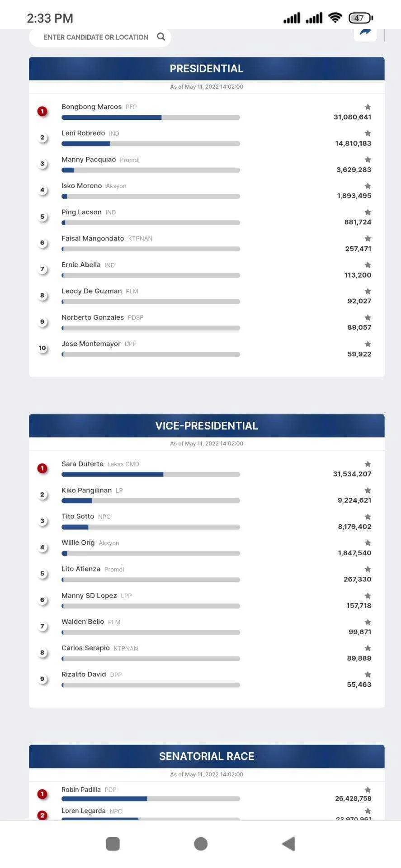
Task: Favorite Robin Padilla via star icon
Action: 368,790
